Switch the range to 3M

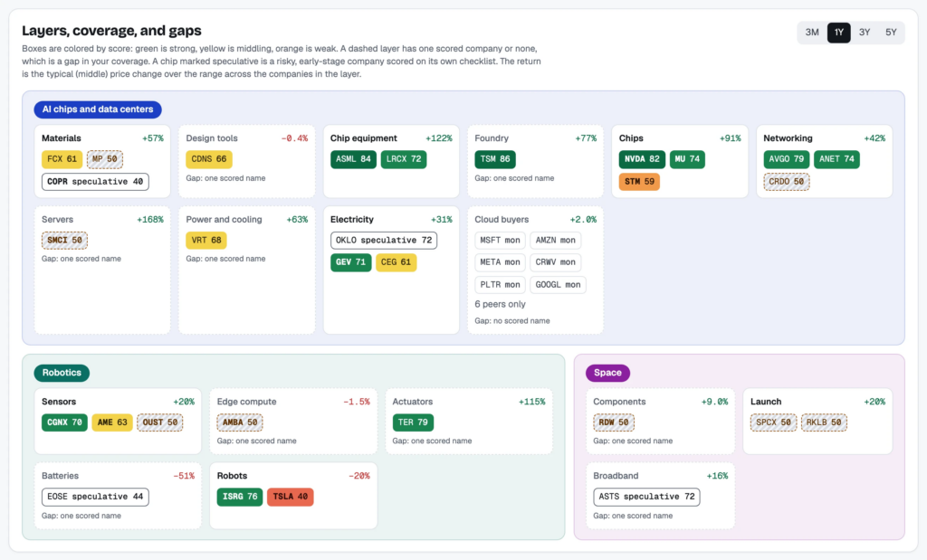(x=812, y=33)
